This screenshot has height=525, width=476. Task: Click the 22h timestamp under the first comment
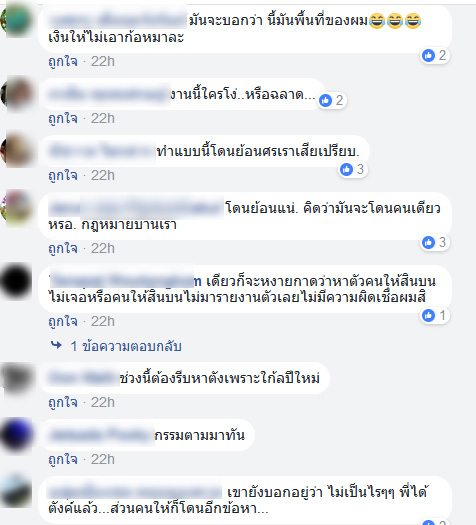click(103, 62)
